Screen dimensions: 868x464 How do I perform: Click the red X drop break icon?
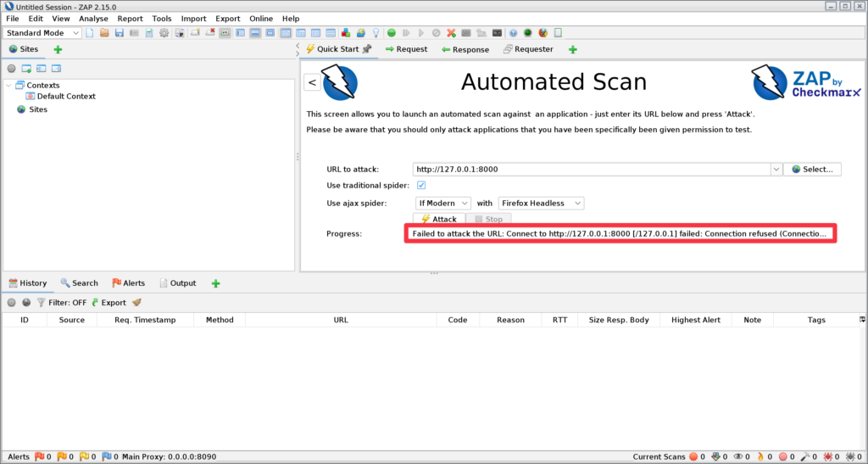tap(451, 33)
